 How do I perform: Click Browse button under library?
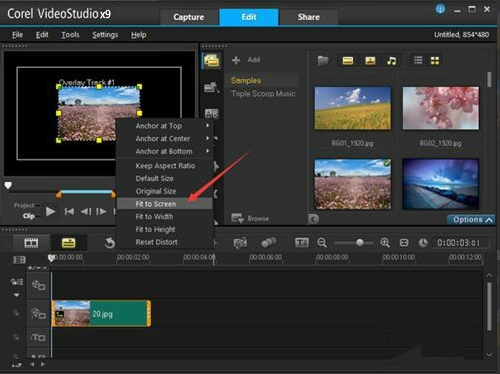click(251, 219)
